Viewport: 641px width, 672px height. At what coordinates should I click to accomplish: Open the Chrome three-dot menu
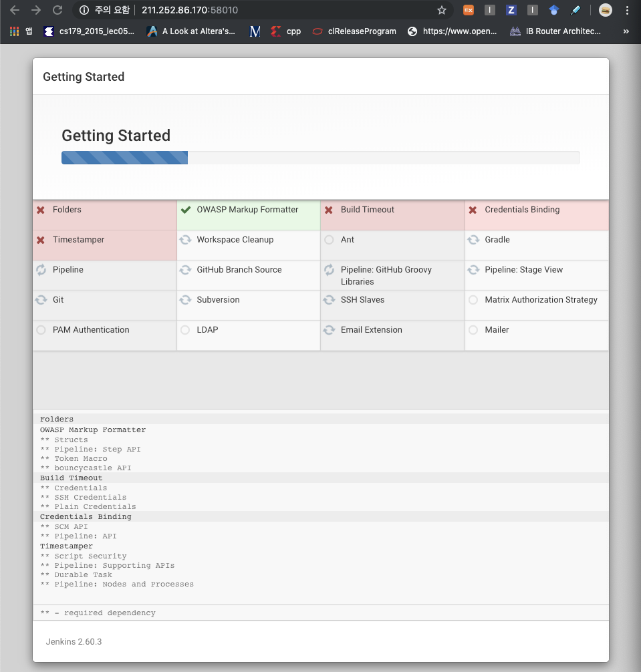click(x=627, y=10)
